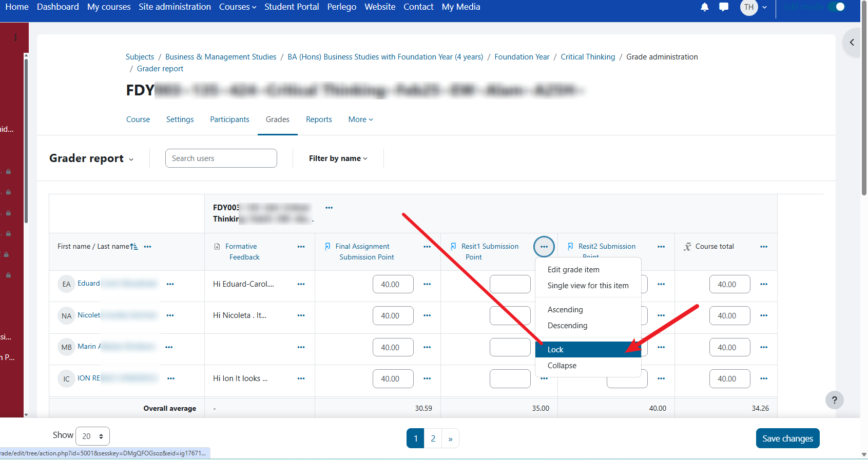Switch to the Participants tab
This screenshot has width=868, height=460.
(229, 119)
